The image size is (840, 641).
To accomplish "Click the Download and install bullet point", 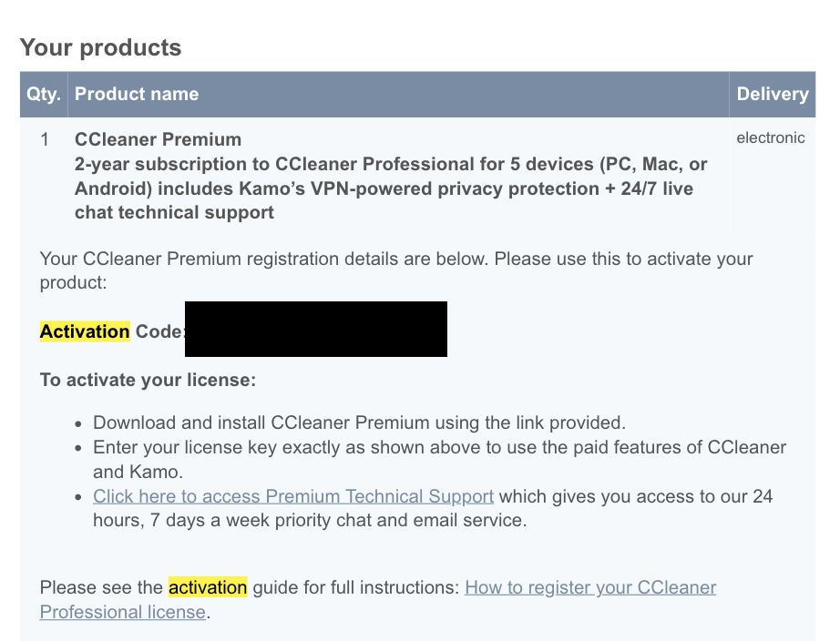I will [359, 422].
